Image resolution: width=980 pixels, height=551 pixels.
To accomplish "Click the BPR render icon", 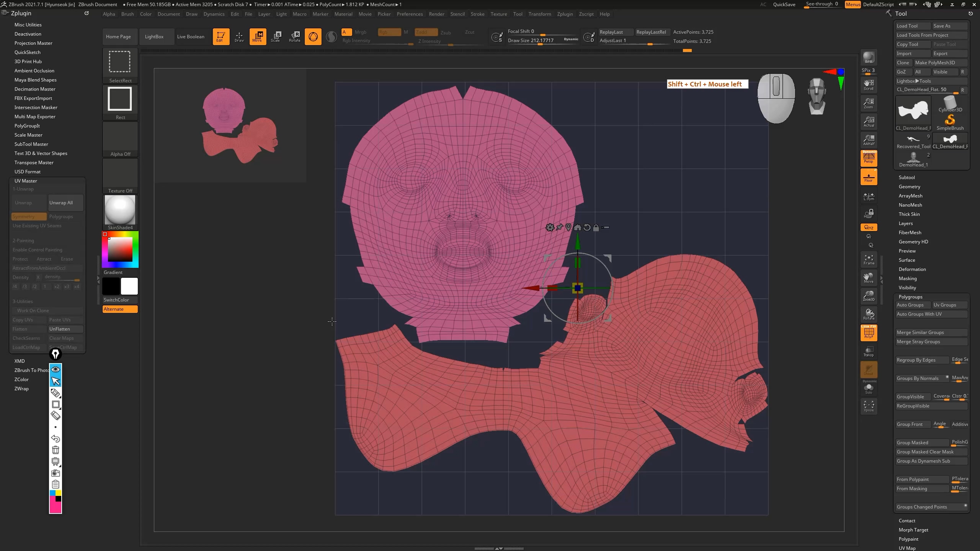I will 869,57.
